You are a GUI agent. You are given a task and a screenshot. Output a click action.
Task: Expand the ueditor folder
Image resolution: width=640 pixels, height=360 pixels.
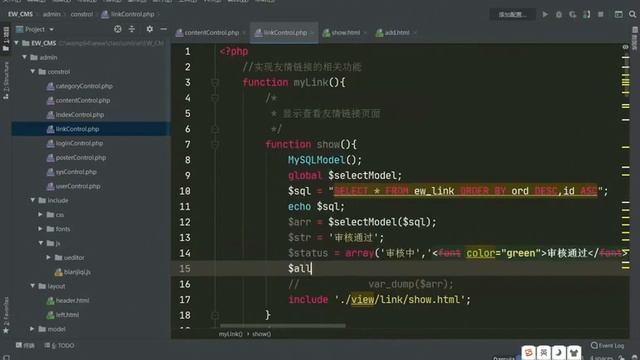click(49, 257)
